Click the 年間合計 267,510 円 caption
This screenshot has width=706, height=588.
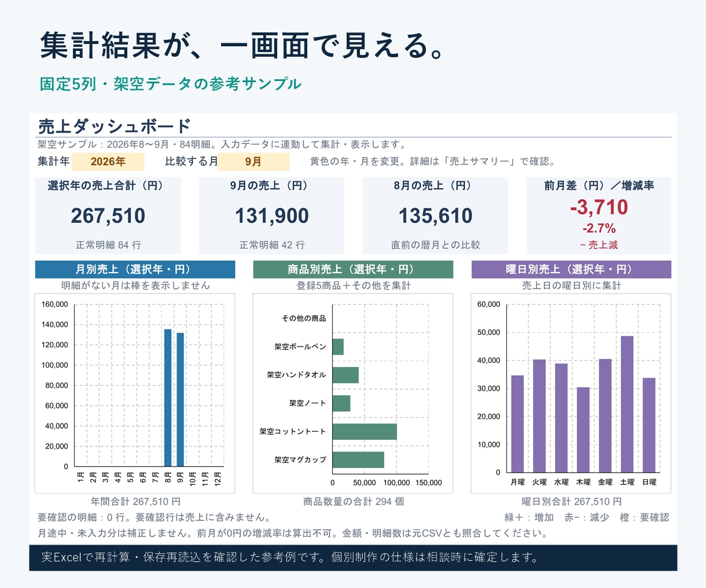click(135, 502)
